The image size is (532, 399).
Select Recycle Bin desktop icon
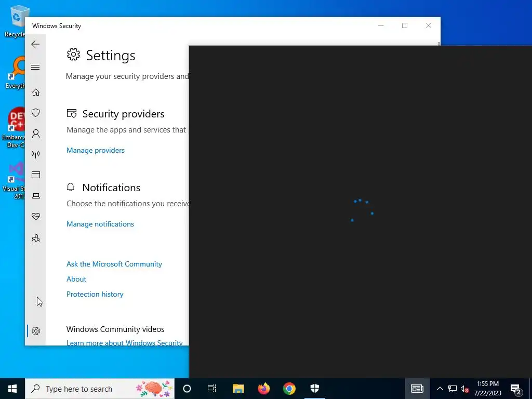[15, 21]
